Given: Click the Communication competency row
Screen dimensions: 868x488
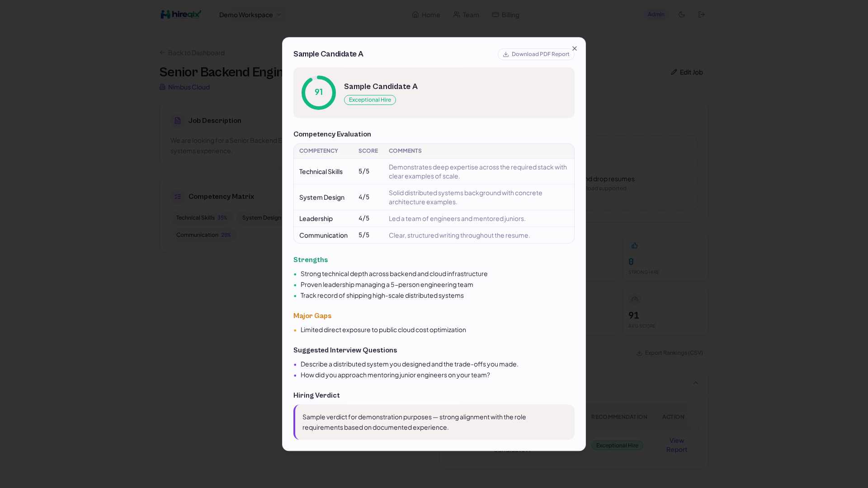Looking at the screenshot, I should tap(434, 235).
